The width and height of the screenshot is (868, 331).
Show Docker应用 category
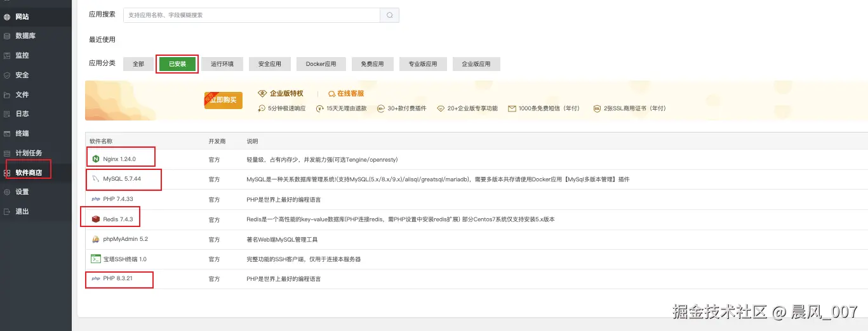[321, 64]
